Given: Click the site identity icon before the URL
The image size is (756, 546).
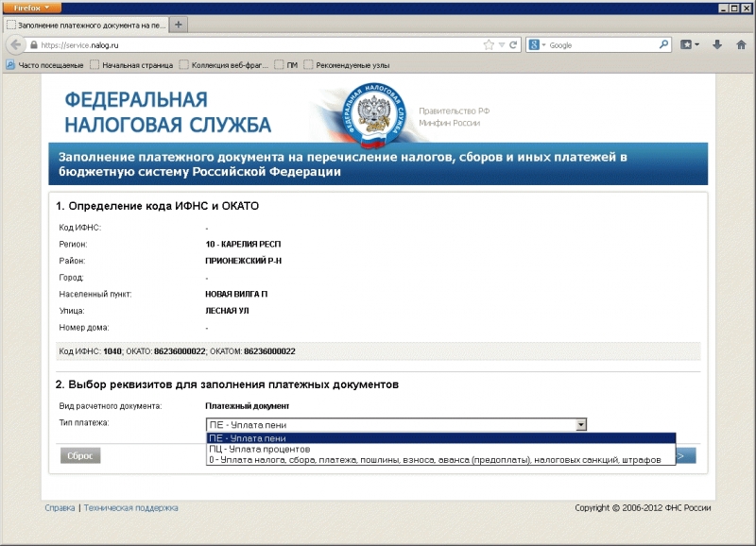Looking at the screenshot, I should [34, 43].
